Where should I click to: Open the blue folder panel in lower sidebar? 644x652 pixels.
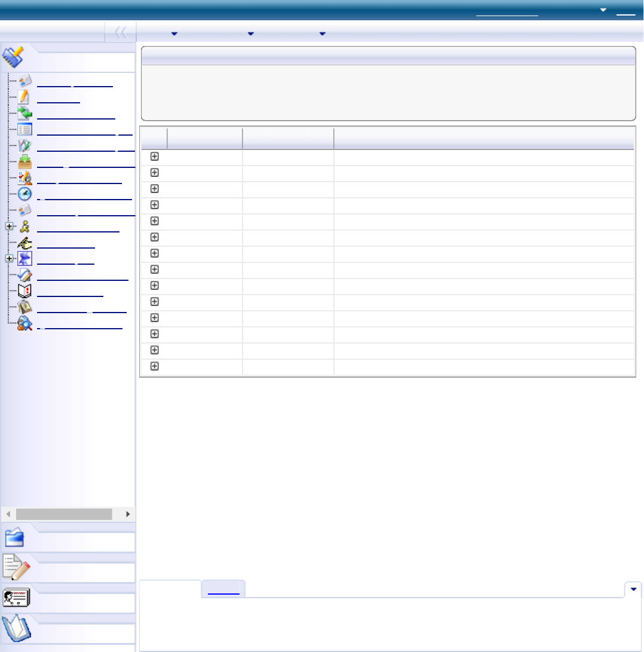[14, 538]
